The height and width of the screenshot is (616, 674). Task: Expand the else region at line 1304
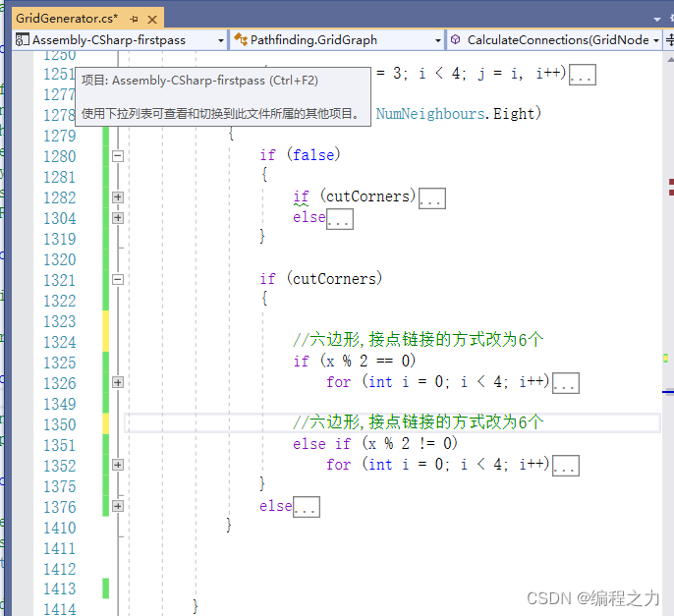point(118,218)
